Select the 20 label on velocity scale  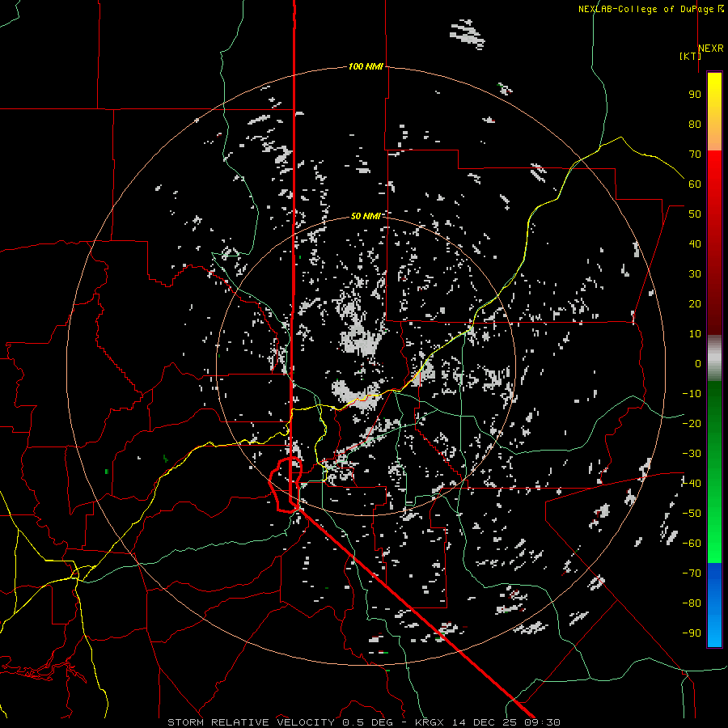click(695, 304)
